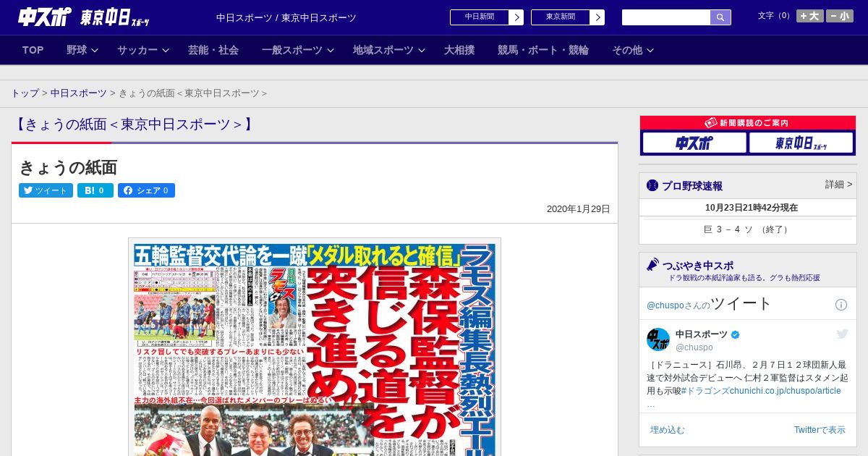Share via the Twitter ツイート button

46,190
